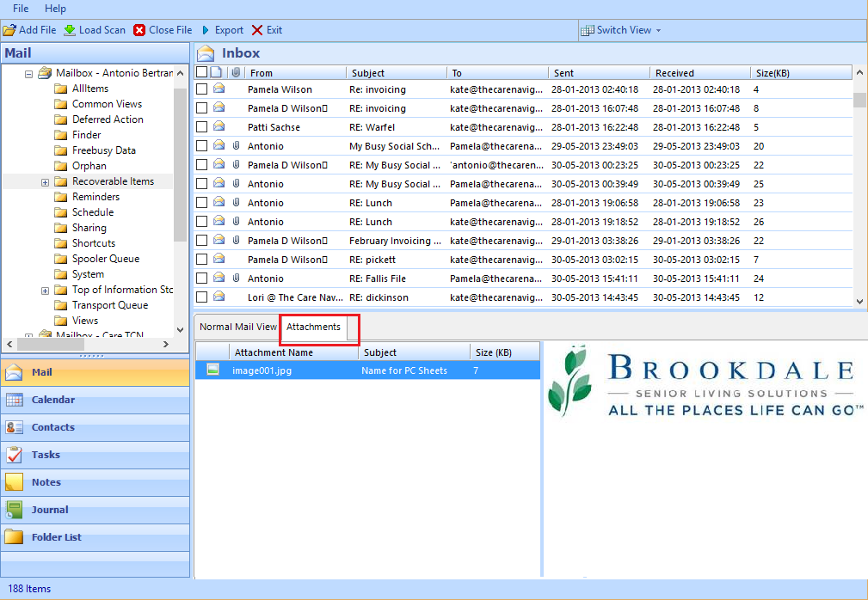Open the Switch View dropdown arrow
Viewport: 868px width, 600px height.
pos(658,30)
